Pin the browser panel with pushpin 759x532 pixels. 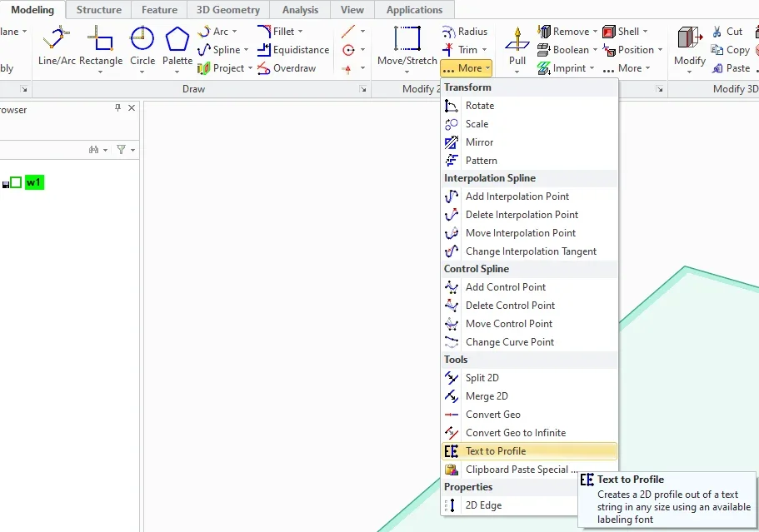(x=117, y=109)
